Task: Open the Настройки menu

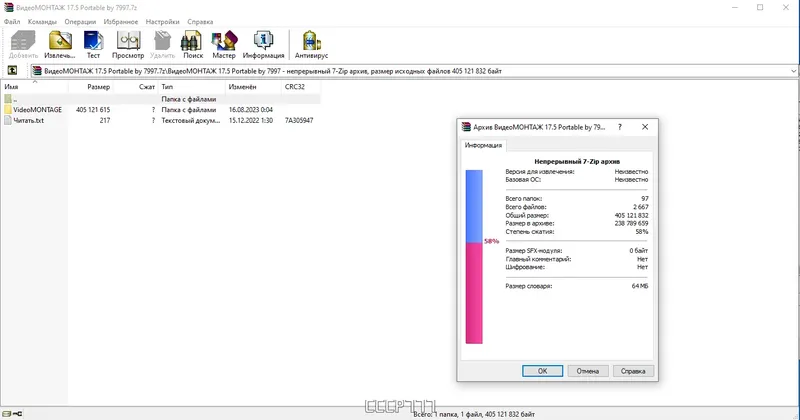Action: tap(162, 21)
